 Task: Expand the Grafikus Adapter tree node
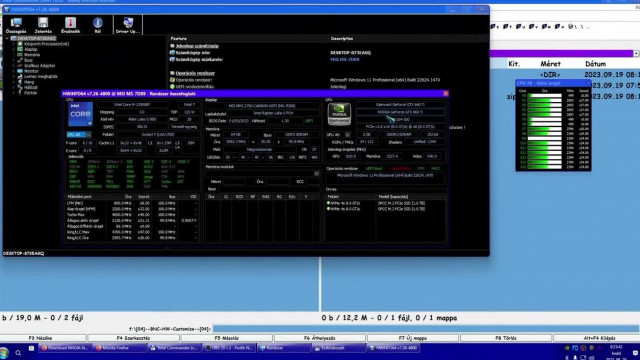point(13,66)
